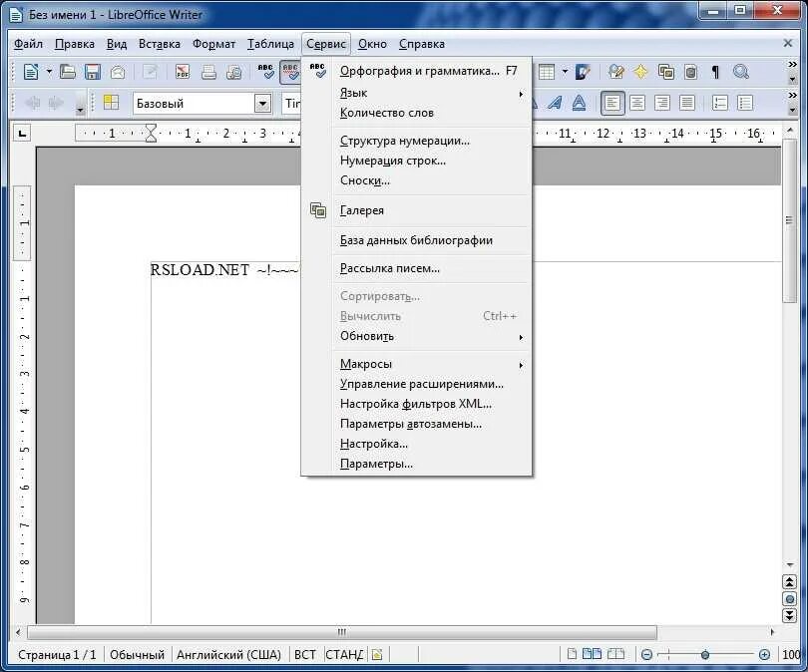Click the Data Sources icon
This screenshot has height=672, width=808.
pyautogui.click(x=690, y=72)
